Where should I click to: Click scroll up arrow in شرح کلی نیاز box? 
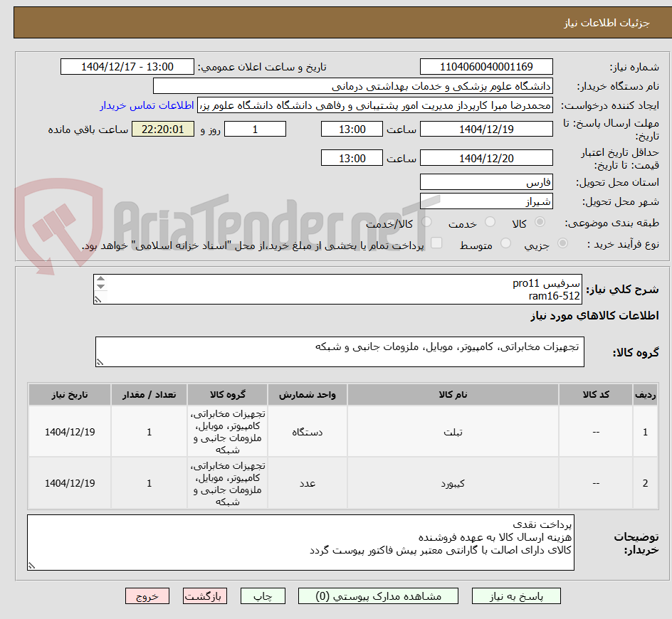click(x=100, y=279)
